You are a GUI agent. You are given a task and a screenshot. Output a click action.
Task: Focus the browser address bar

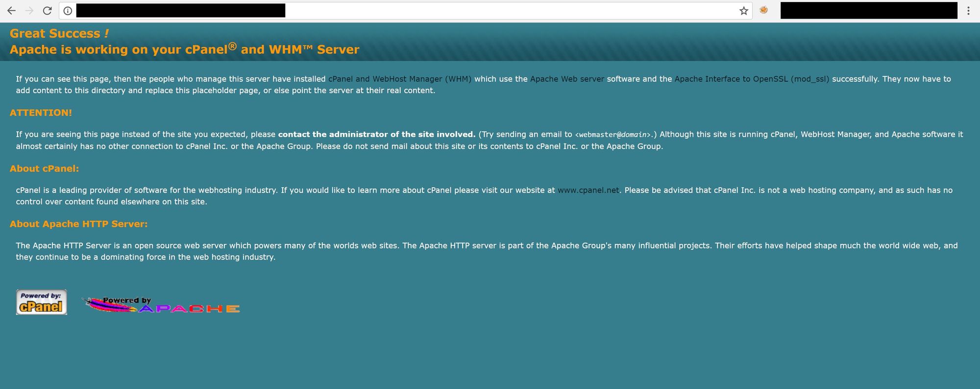point(406,11)
